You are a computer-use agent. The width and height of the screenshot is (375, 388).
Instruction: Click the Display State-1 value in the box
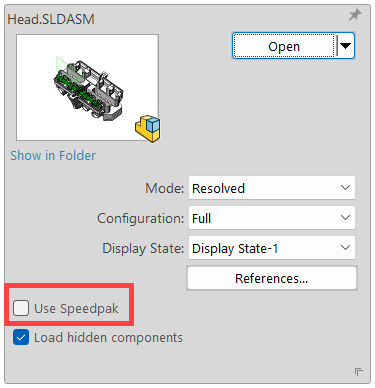tap(235, 249)
